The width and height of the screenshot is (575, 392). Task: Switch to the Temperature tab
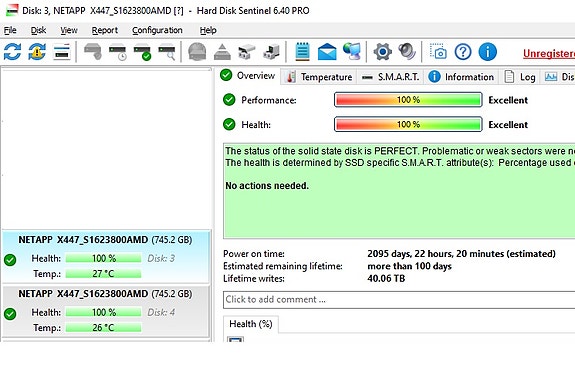click(x=319, y=77)
